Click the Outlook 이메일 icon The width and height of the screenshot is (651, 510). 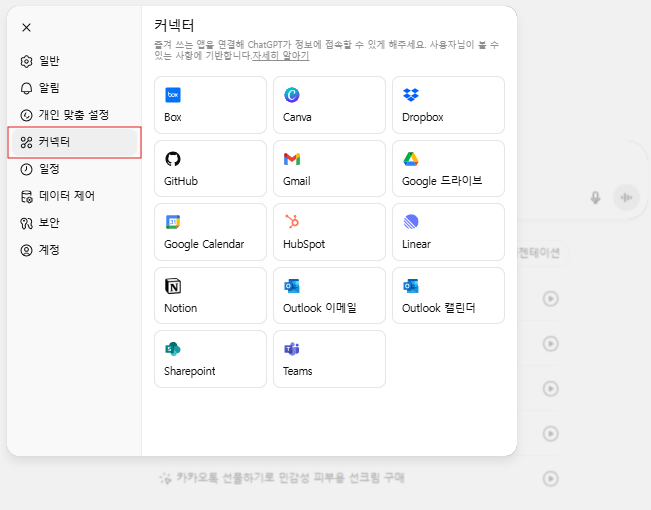[292, 286]
